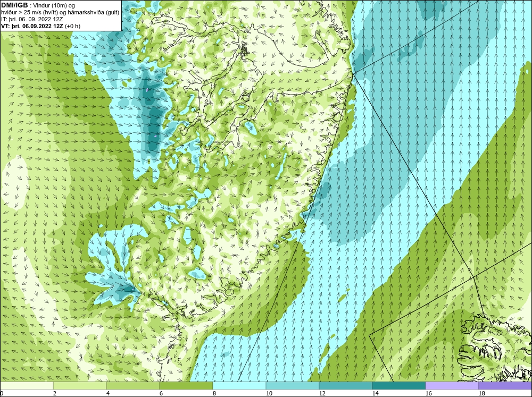Image resolution: width=532 pixels, height=397 pixels.
Task: Click the legend tick label 16
Action: [x=428, y=393]
